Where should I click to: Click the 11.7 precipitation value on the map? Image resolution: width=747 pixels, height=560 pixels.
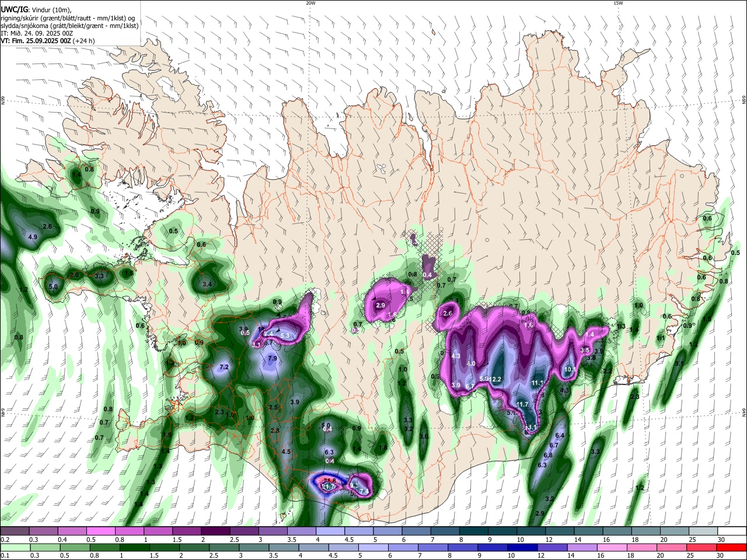pos(522,404)
